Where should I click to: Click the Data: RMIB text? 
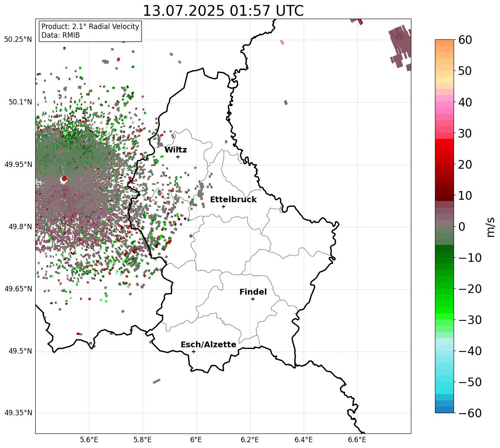click(x=60, y=35)
